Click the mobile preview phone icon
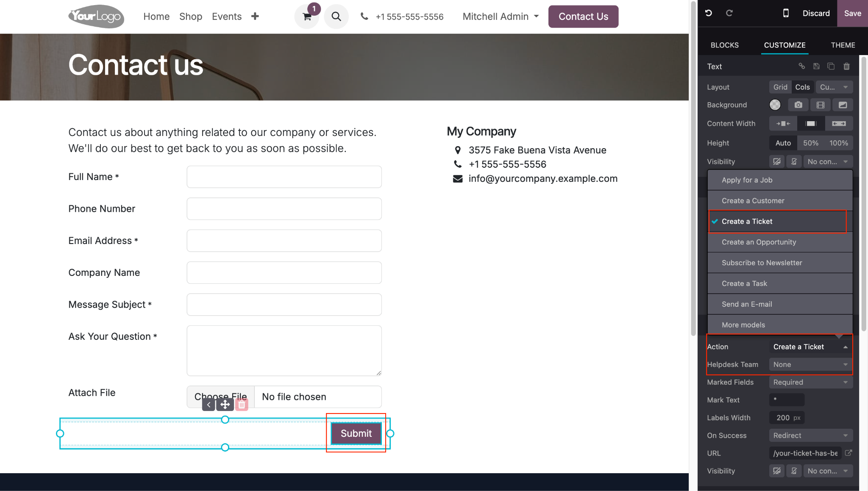This screenshot has height=491, width=868. point(786,13)
